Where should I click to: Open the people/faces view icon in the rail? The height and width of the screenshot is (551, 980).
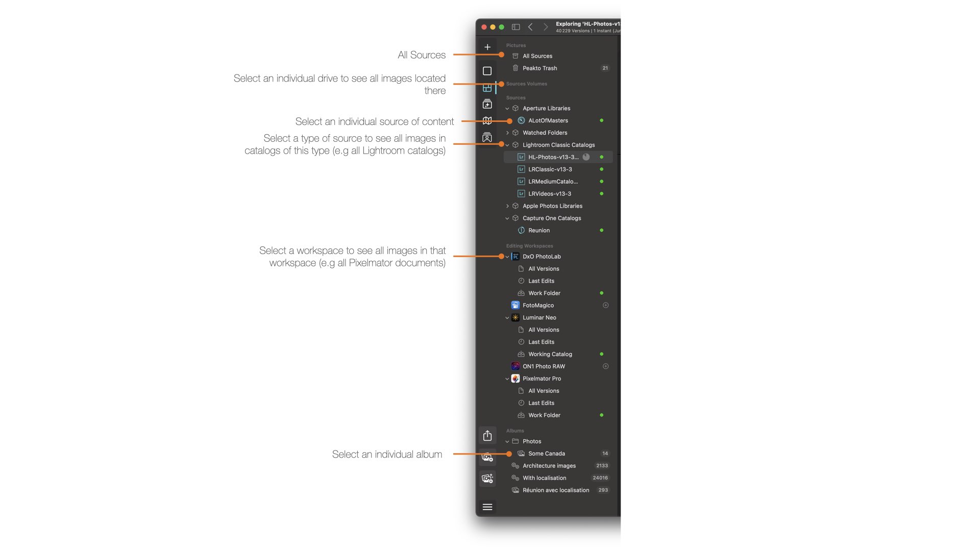(x=487, y=137)
